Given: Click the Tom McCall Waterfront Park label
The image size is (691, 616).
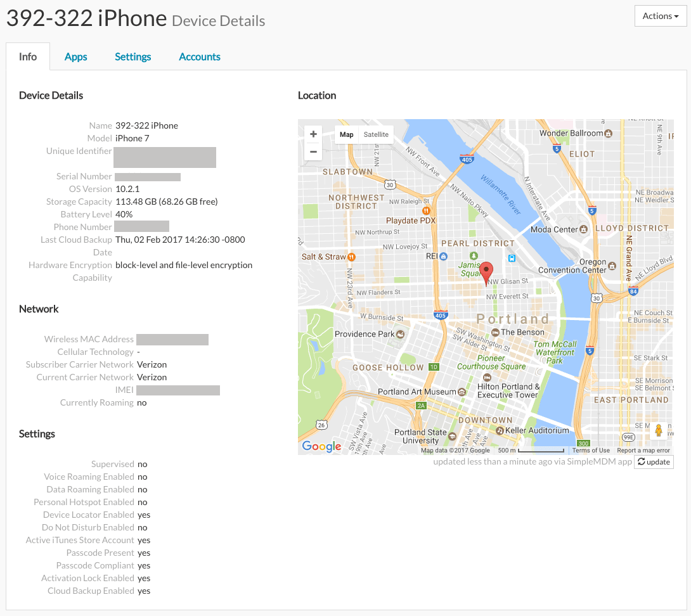Looking at the screenshot, I should [555, 352].
